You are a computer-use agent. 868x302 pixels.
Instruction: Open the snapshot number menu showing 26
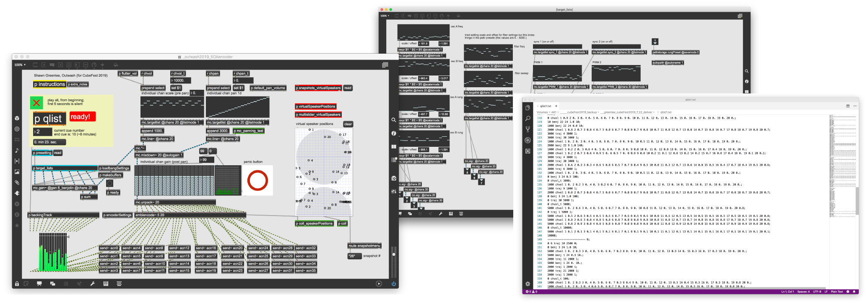(x=354, y=256)
